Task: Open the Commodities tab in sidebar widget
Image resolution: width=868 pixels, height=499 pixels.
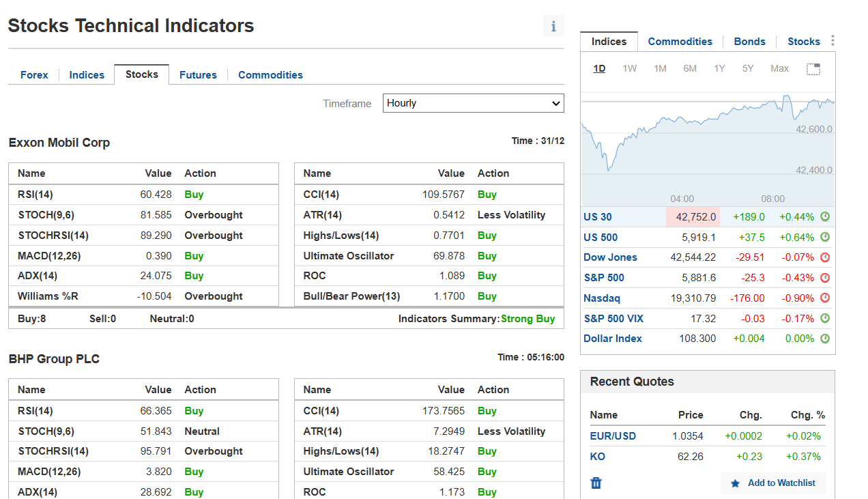Action: point(680,42)
